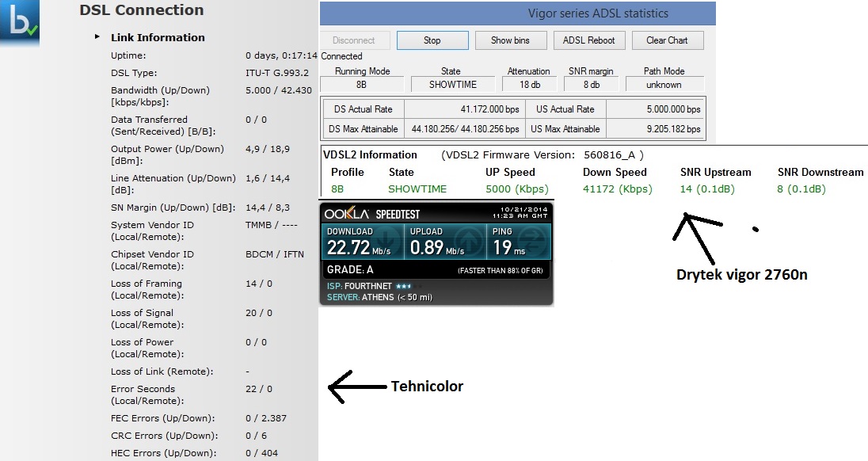Click the SNR Upstream value 14 (0.1dB)
868x461 pixels.
[x=707, y=189]
